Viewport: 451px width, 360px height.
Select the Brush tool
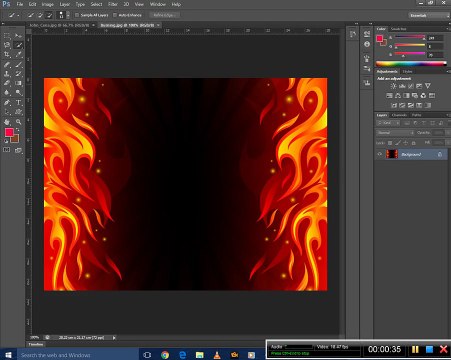(x=18, y=65)
